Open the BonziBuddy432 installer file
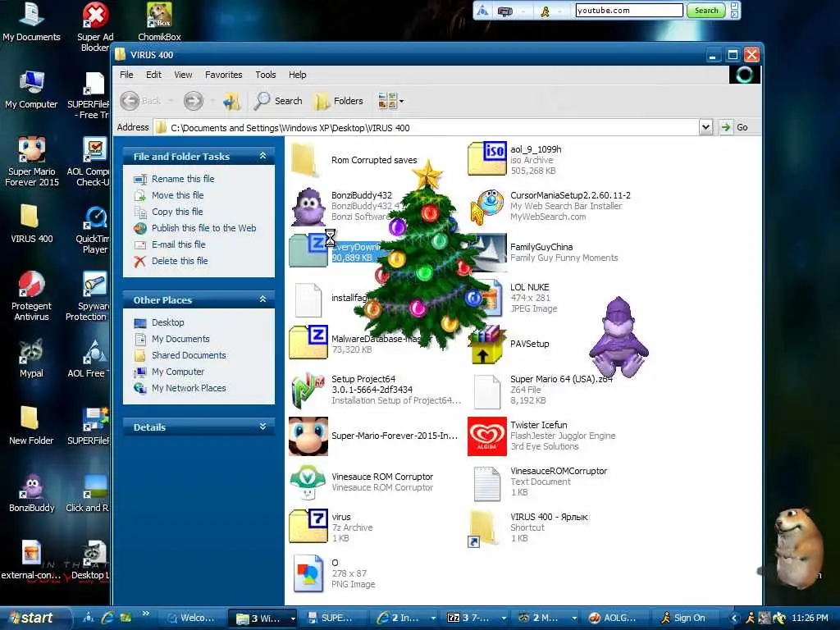 point(343,206)
